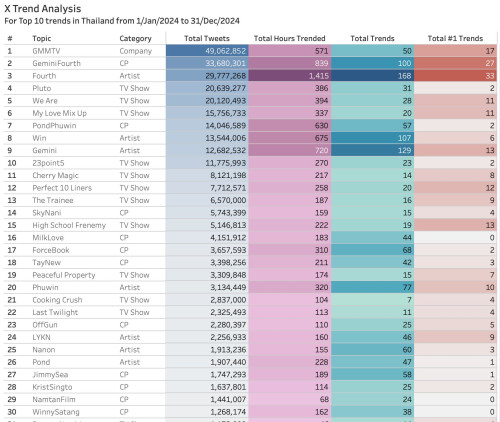Click the 'Pluto' topic name

(42, 88)
